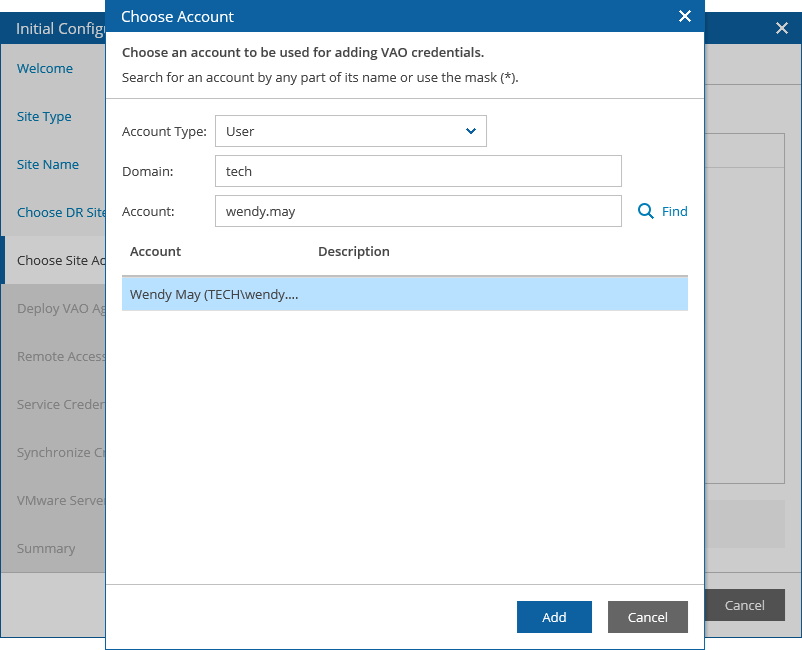Screen dimensions: 802x650
Task: Click the Account input field
Action: point(418,211)
